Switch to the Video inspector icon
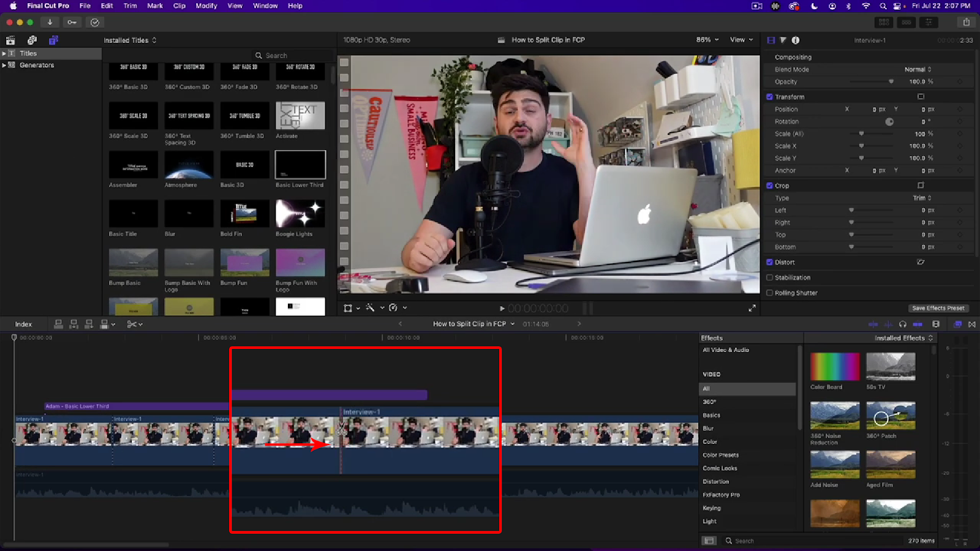980x551 pixels. tap(771, 40)
